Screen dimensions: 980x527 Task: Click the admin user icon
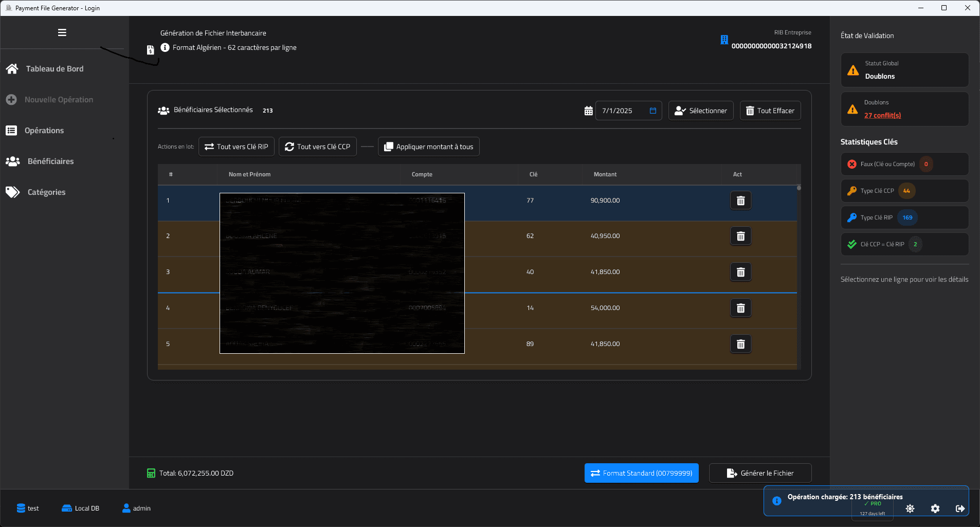126,508
